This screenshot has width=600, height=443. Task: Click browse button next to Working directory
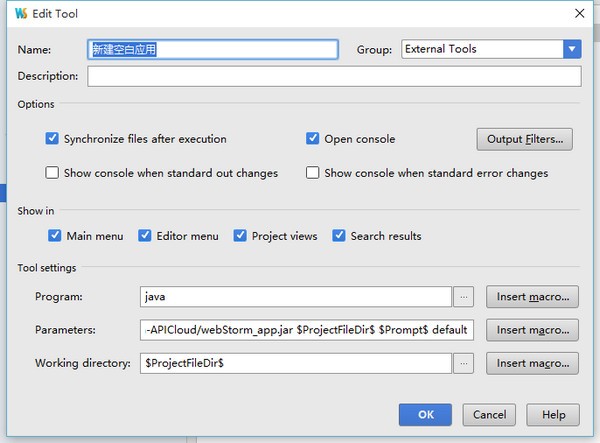click(463, 363)
